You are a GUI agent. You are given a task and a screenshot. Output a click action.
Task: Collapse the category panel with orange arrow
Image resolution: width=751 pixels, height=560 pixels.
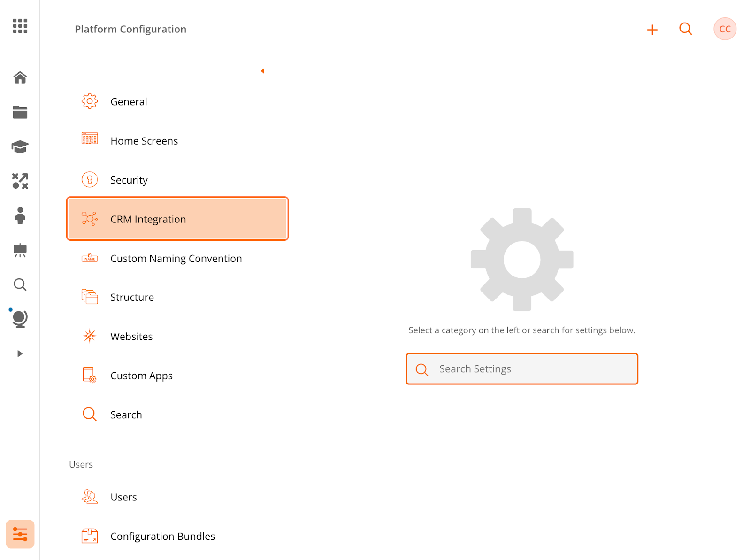point(262,71)
